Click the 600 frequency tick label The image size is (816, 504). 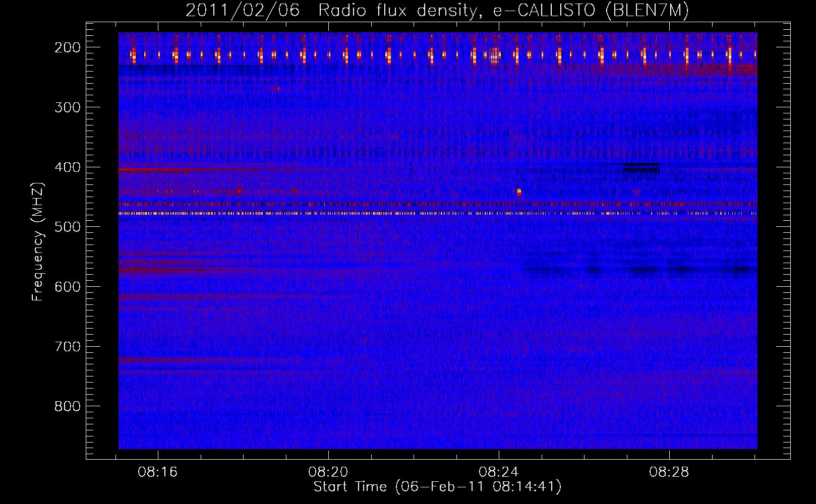(x=67, y=287)
